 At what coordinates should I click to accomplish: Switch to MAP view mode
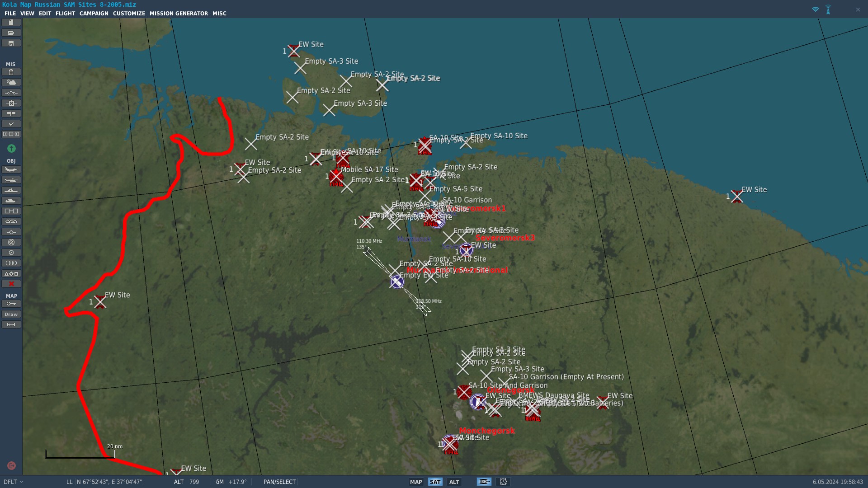coord(416,482)
